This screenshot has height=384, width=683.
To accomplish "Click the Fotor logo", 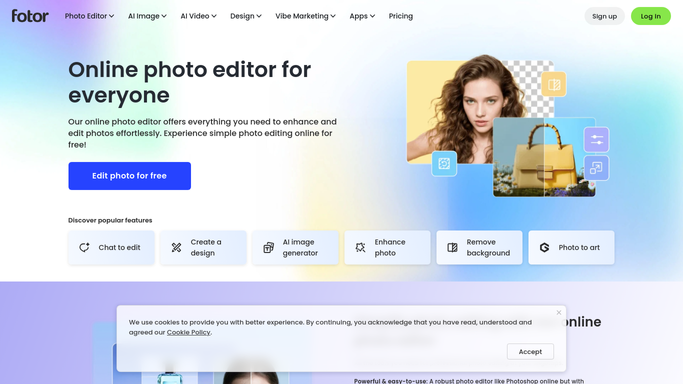I will (30, 16).
